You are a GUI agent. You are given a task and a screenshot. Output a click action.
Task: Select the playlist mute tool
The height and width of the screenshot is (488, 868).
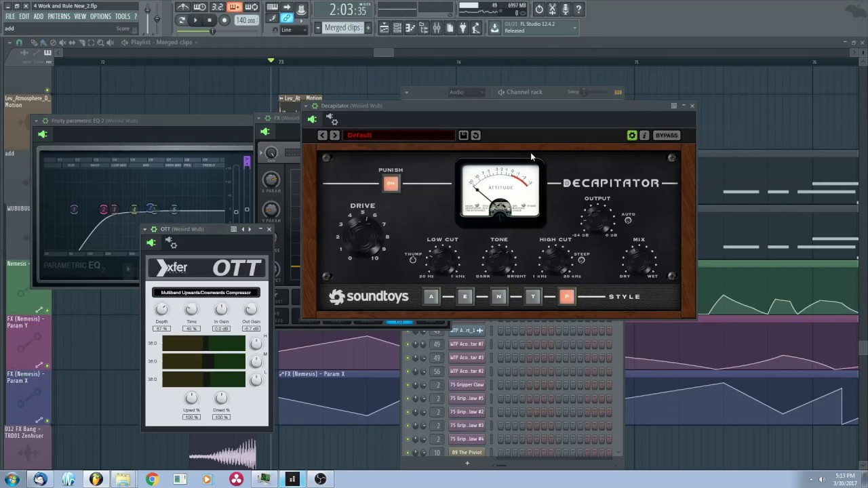click(x=62, y=42)
